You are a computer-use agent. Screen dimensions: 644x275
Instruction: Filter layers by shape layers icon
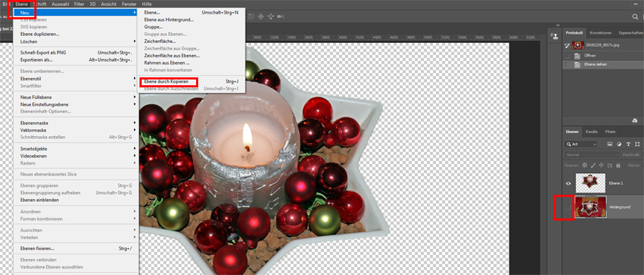pyautogui.click(x=637, y=144)
